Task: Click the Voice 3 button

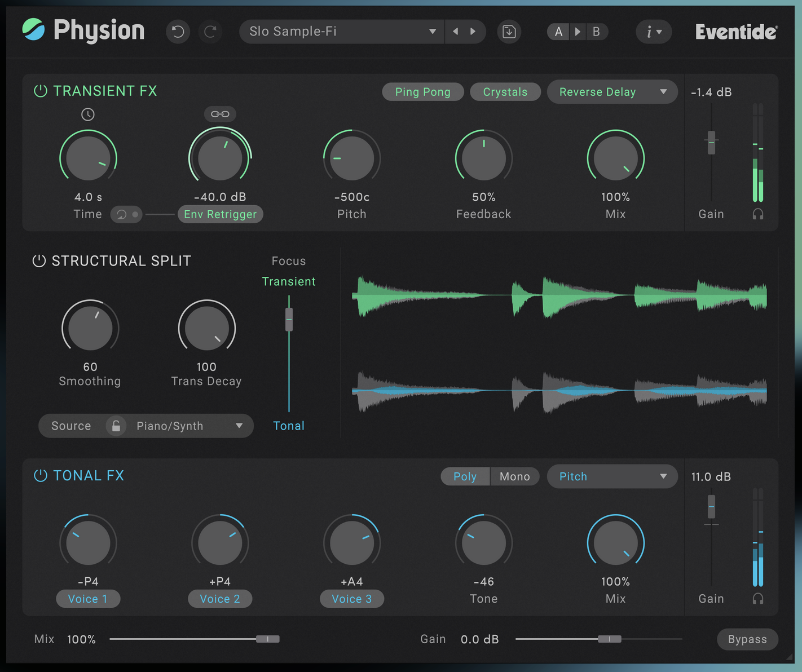Action: [x=352, y=599]
